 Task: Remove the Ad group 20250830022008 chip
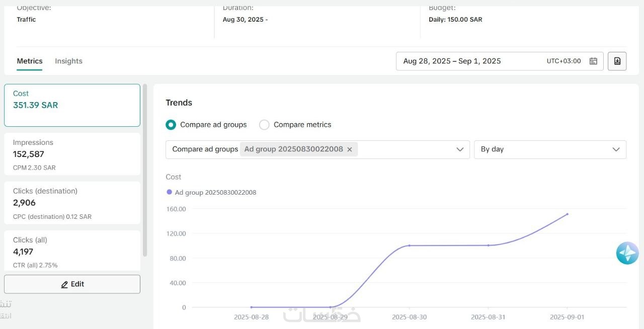coord(350,149)
